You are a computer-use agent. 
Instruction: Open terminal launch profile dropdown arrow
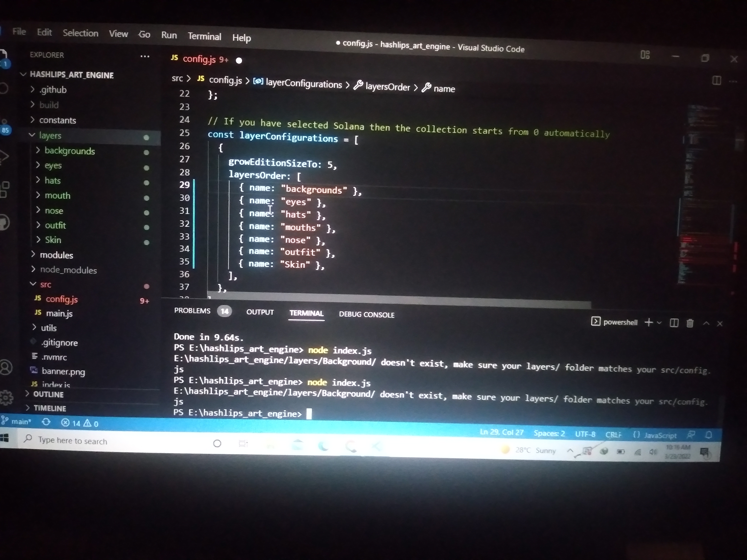click(x=659, y=323)
